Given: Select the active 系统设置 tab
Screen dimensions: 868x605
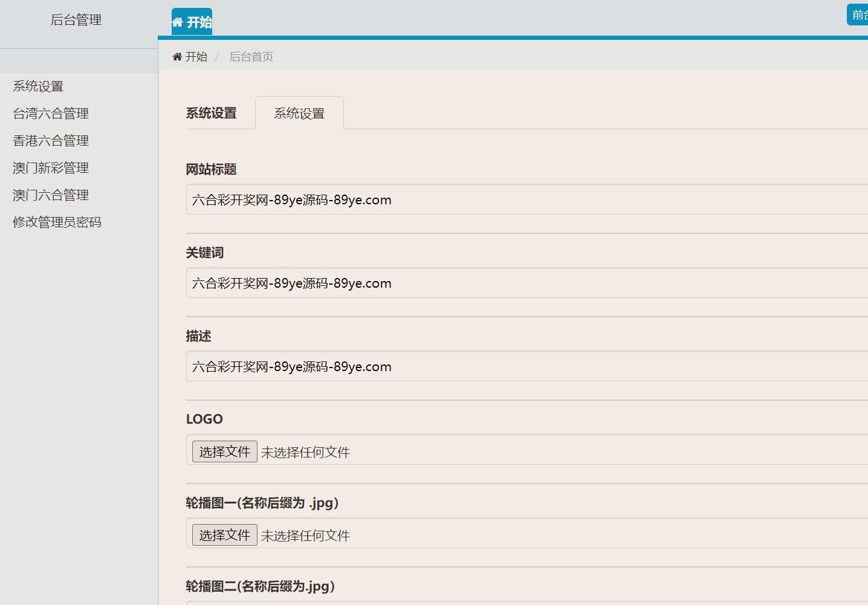Looking at the screenshot, I should click(x=299, y=113).
